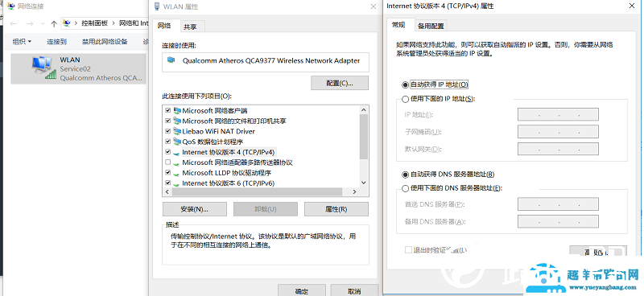Screen dimensions: 644x296
Task: Click horizontal scrollbar right arrow in list
Action: point(355,192)
